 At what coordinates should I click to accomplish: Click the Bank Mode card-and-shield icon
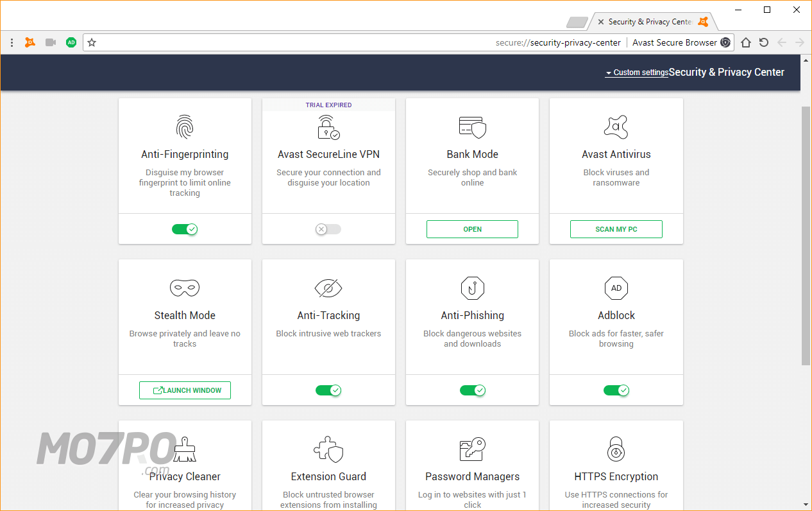pyautogui.click(x=473, y=127)
